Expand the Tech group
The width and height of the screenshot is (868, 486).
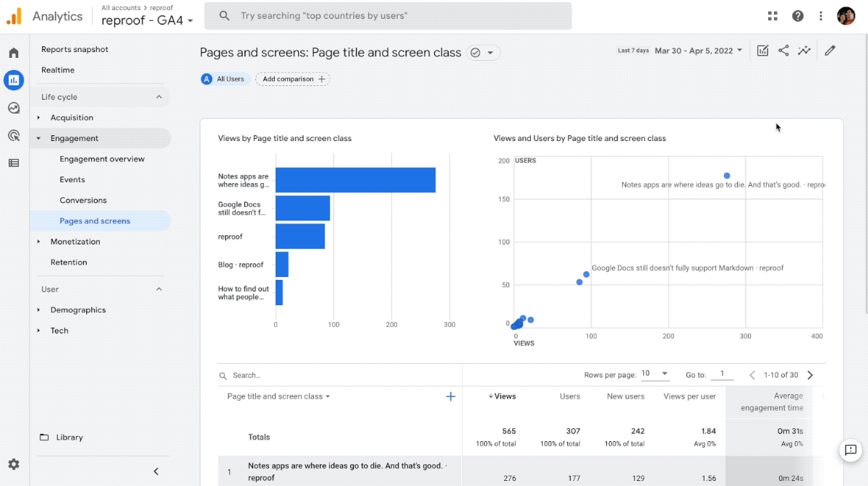pyautogui.click(x=39, y=331)
